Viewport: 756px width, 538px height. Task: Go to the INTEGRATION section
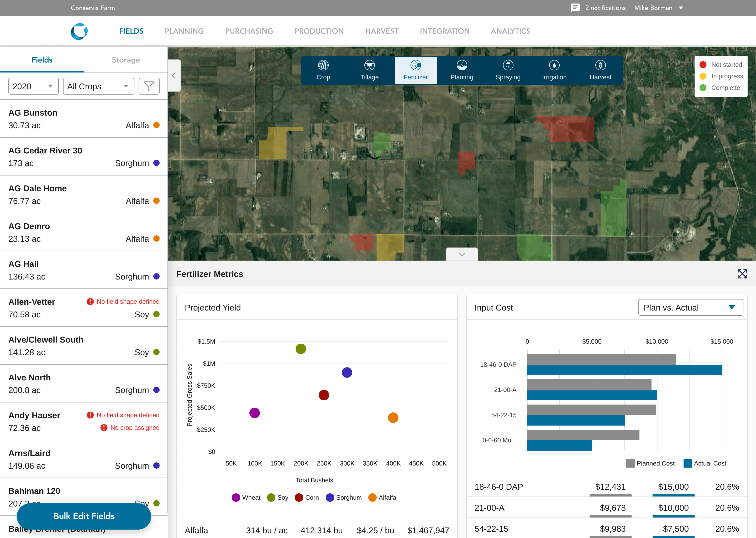[444, 31]
